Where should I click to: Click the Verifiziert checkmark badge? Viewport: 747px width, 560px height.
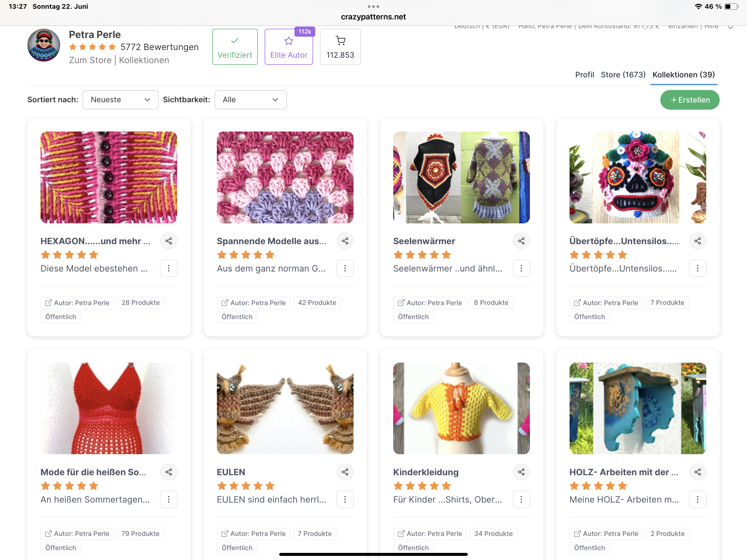pos(235,46)
